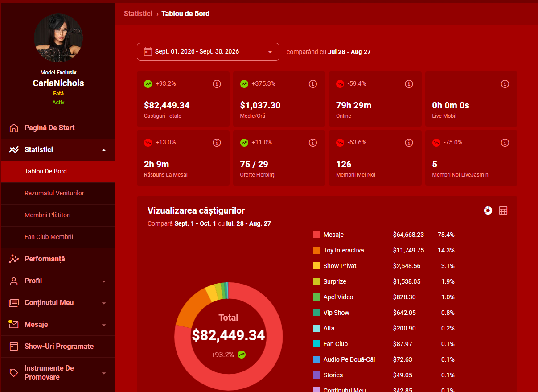This screenshot has height=392, width=538.
Task: Click green trend icon on Oferte Fierbinți card
Action: point(244,143)
